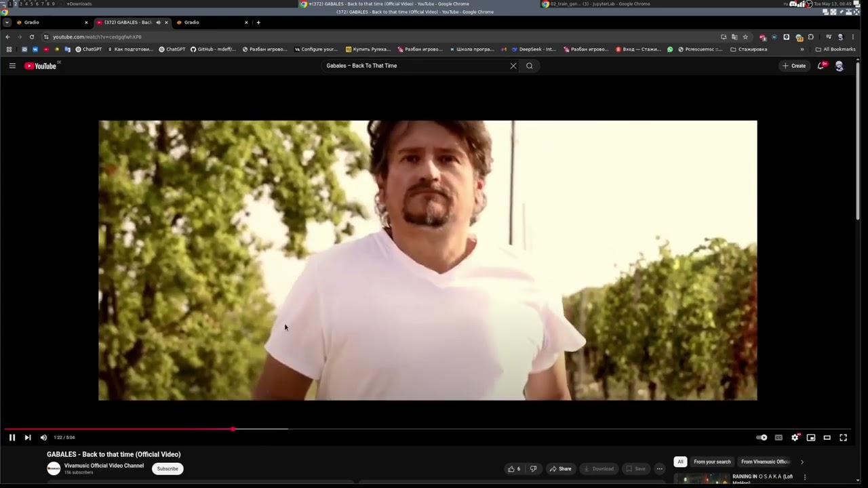Toggle theater mode
The height and width of the screenshot is (488, 868).
[827, 437]
